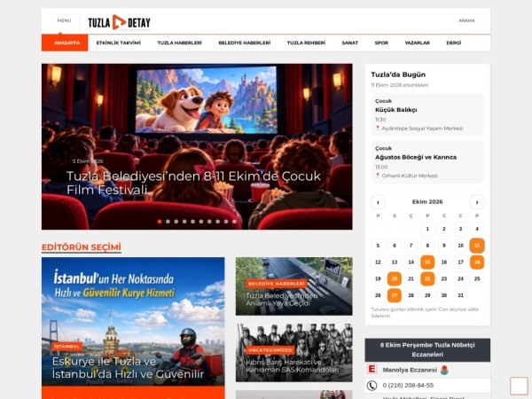Open ARAMA search in header

point(466,20)
